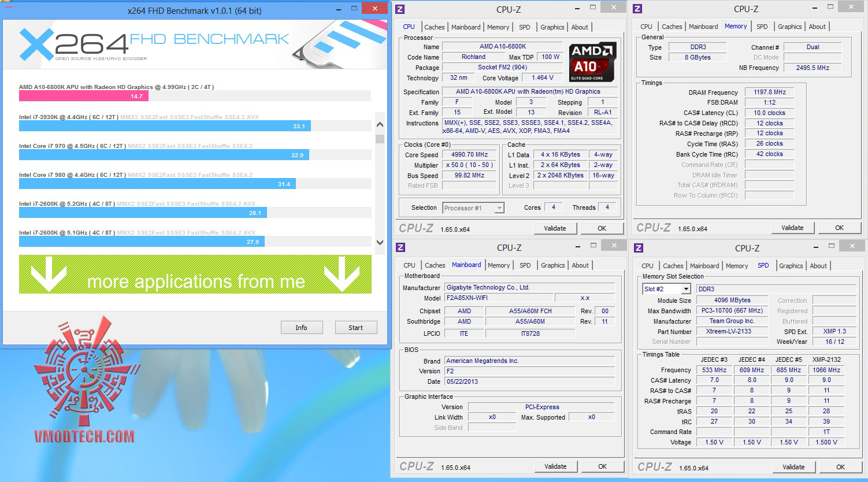Open Graphics tab in the memory slot SPD window
Viewport: 868px width, 482px height.
pos(791,266)
